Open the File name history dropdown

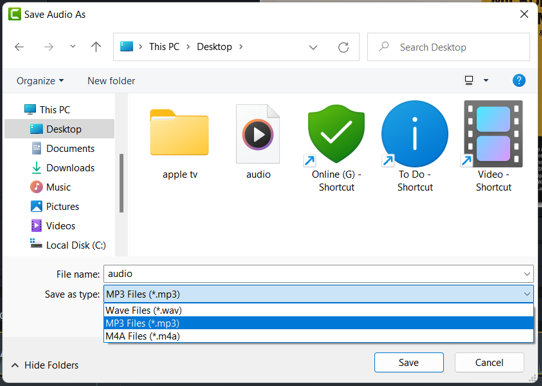pyautogui.click(x=527, y=274)
